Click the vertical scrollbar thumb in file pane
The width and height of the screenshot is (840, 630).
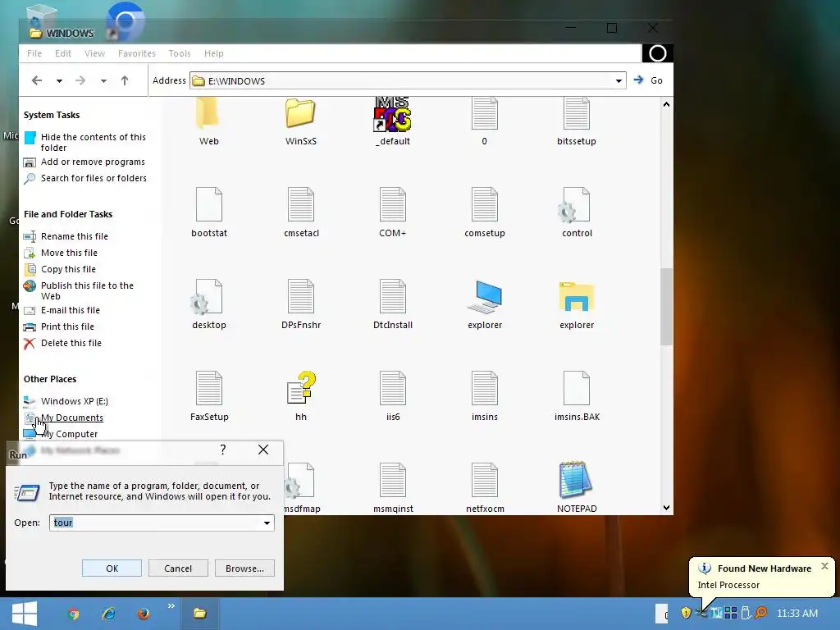666,307
